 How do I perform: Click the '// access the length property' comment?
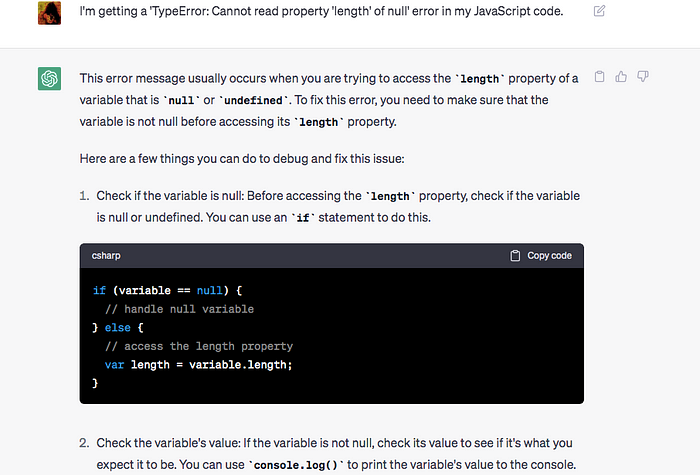point(199,346)
